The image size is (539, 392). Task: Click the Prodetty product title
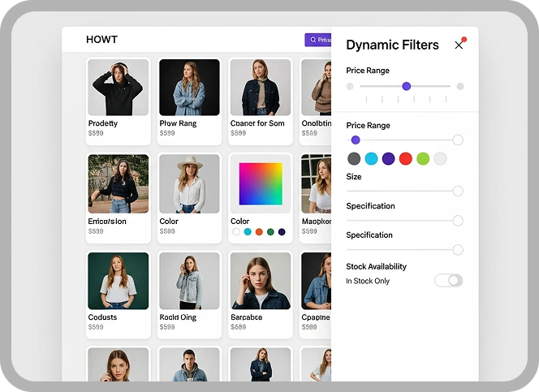click(x=103, y=123)
